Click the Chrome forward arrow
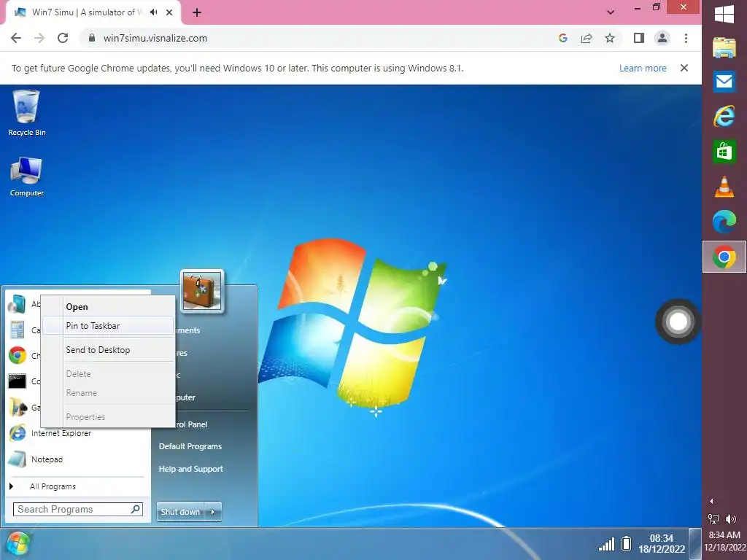The width and height of the screenshot is (747, 560). pos(39,38)
